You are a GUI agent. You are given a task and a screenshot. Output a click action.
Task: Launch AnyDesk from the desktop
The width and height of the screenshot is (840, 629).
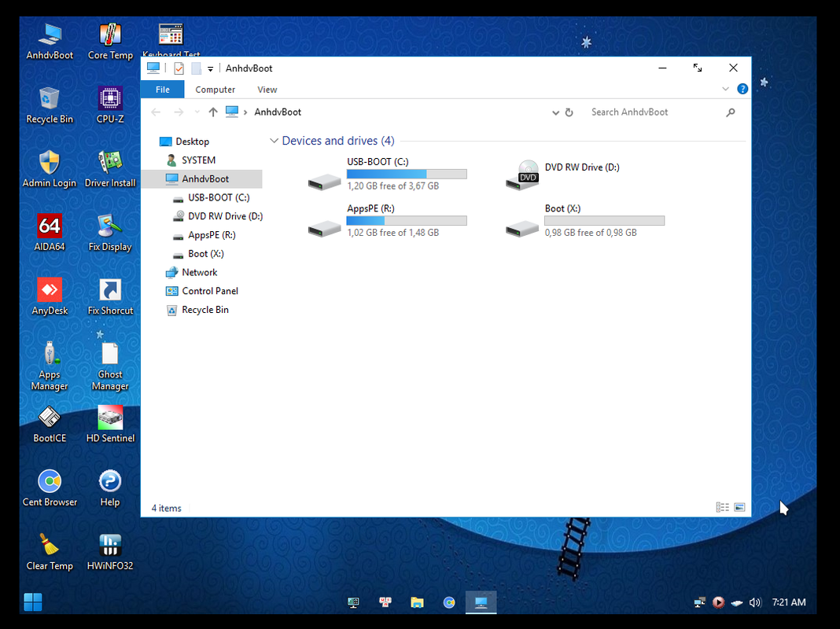50,296
